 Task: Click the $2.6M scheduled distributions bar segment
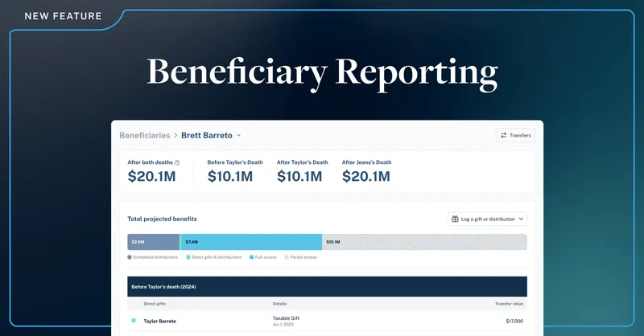tap(153, 242)
